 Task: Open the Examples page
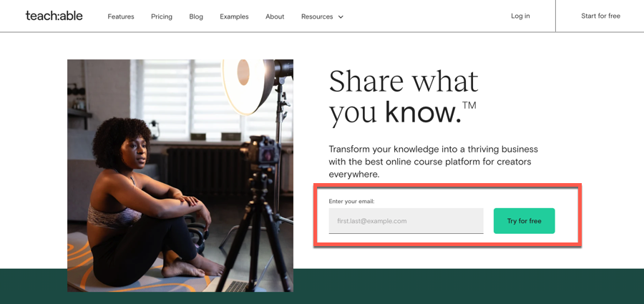click(234, 16)
